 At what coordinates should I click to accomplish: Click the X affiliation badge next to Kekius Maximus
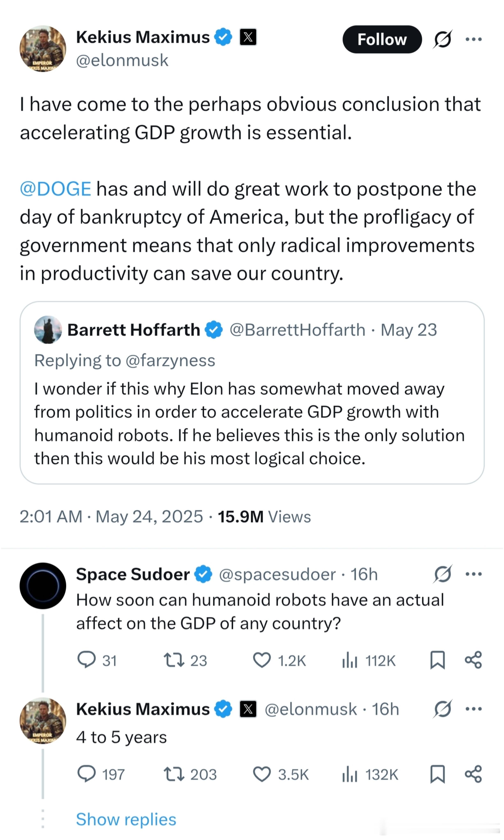coord(248,37)
